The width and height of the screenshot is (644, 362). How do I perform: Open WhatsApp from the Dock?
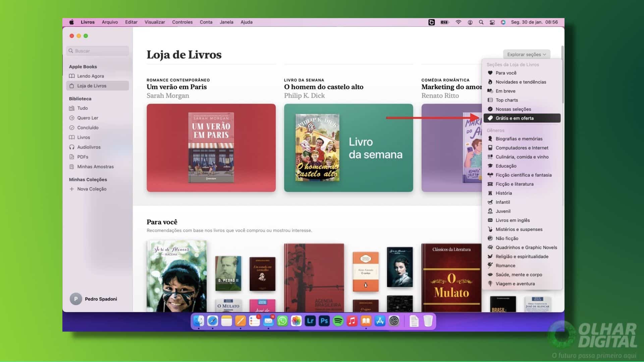pyautogui.click(x=282, y=321)
